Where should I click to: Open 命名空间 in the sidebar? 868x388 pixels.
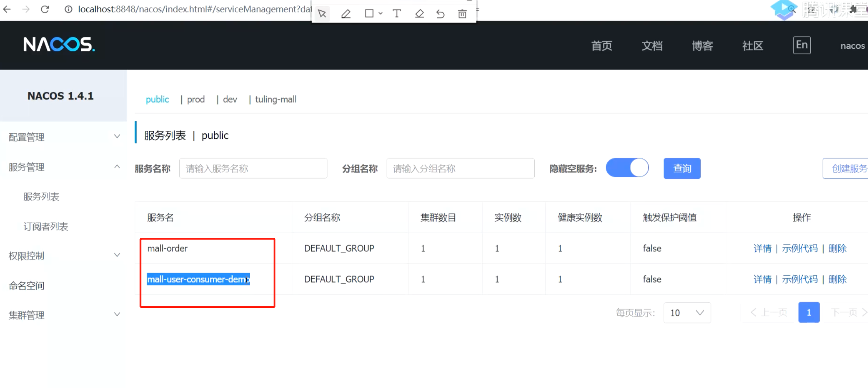click(27, 285)
